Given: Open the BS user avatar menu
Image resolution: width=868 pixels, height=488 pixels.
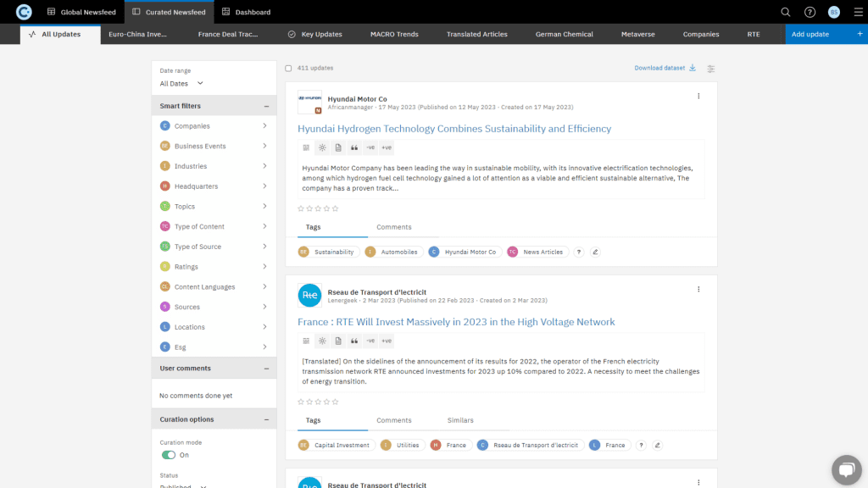Looking at the screenshot, I should (x=834, y=12).
